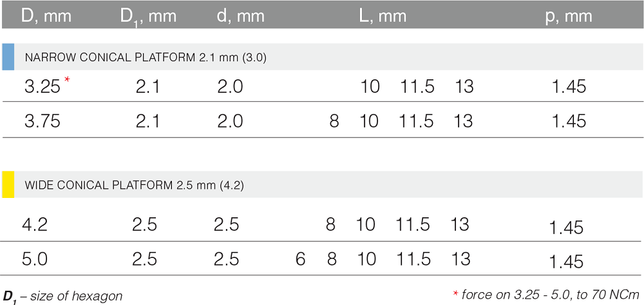
Task: Click the red asterisk beside 3.25
Action: [67, 80]
